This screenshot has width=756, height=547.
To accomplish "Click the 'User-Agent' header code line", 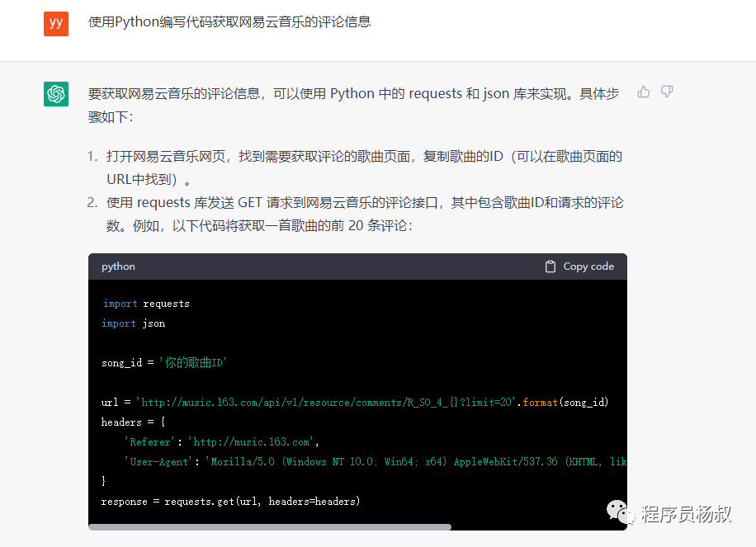I will [376, 462].
